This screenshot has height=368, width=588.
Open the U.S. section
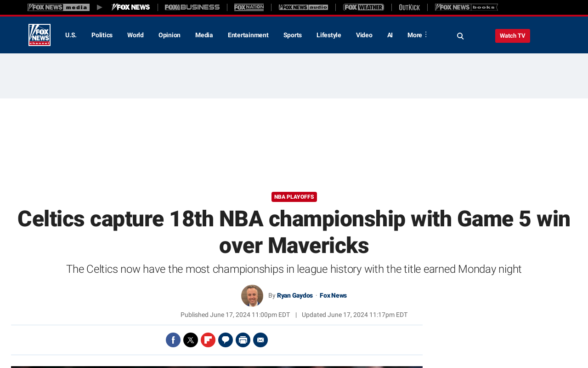point(71,35)
